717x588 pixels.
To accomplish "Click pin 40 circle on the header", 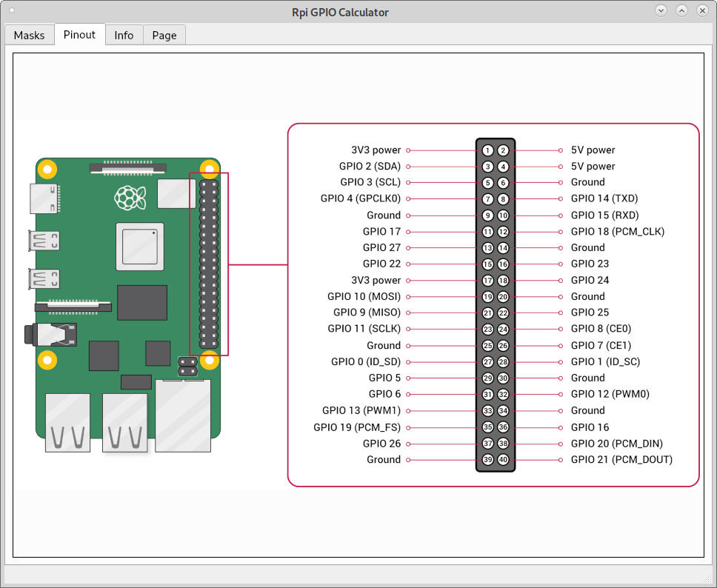I will (503, 460).
